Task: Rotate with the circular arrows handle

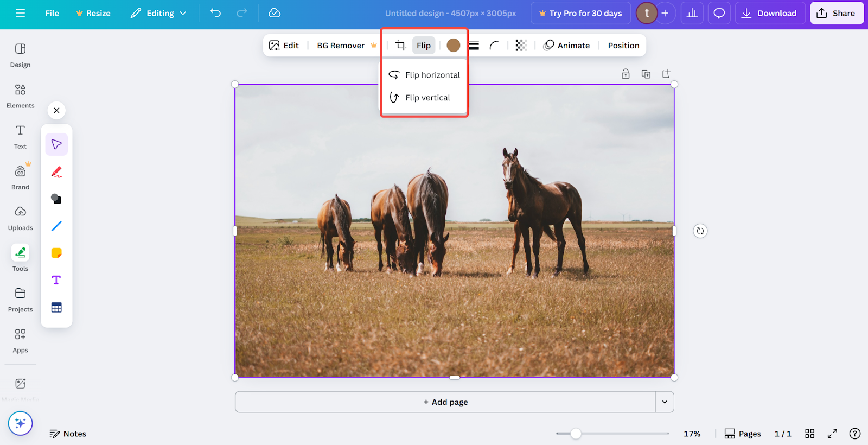Action: point(700,231)
